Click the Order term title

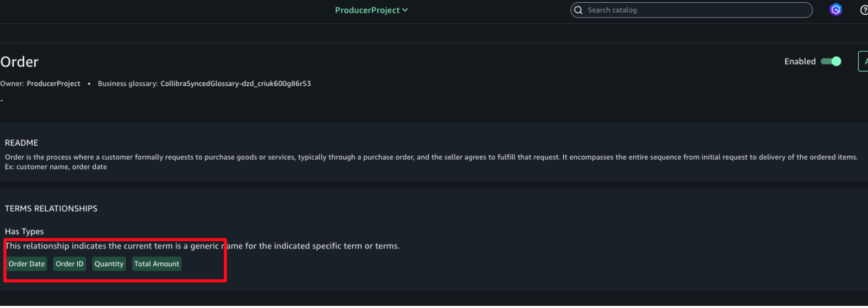(20, 62)
